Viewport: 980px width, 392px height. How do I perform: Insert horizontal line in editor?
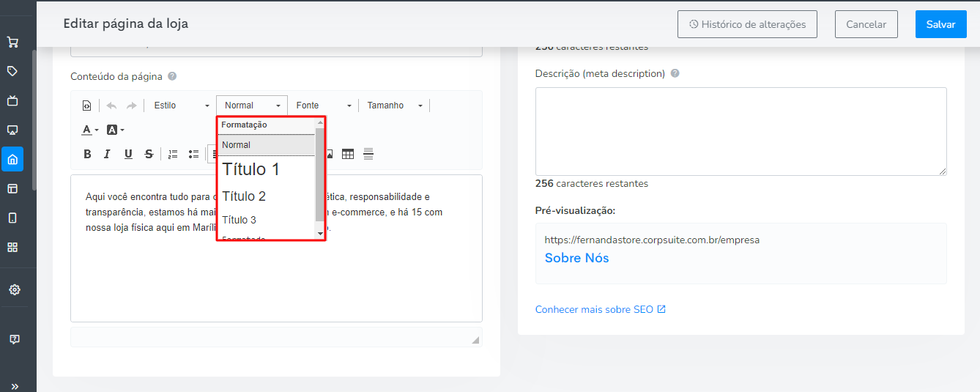pyautogui.click(x=368, y=154)
